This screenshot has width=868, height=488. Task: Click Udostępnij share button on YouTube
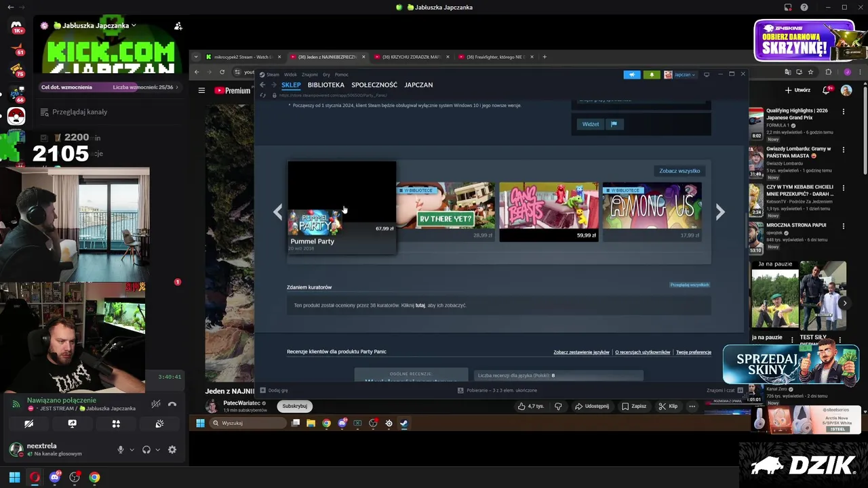coord(592,406)
